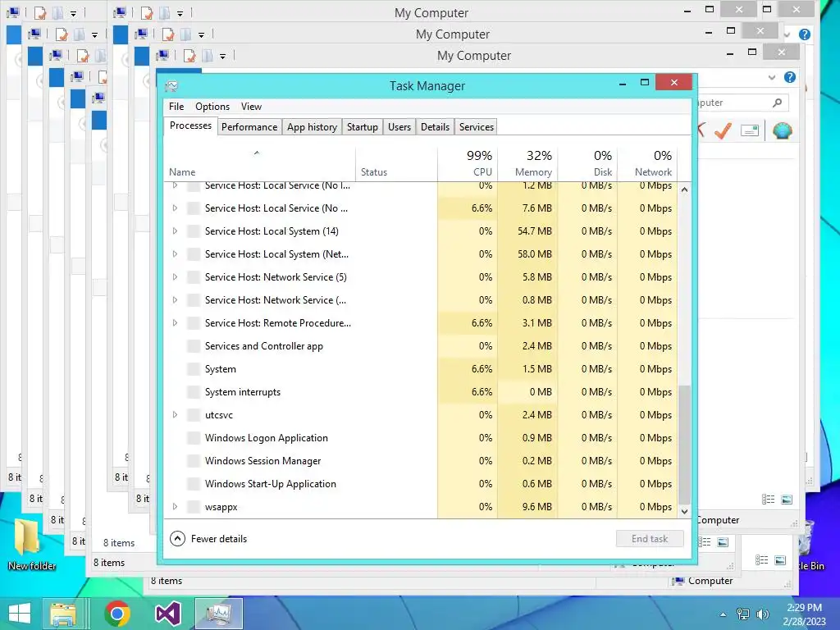Screen dimensions: 840x630
Task: Click the System process icon
Action: point(194,369)
